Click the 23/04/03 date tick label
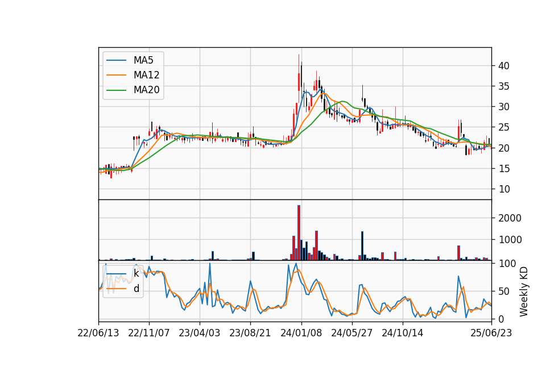Screen dimensions: 546x392 pos(200,333)
